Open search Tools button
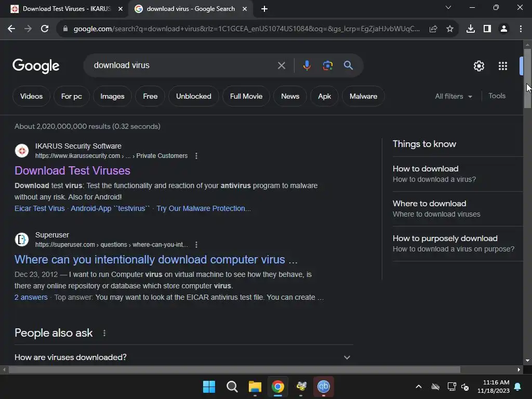The height and width of the screenshot is (399, 532). (497, 96)
